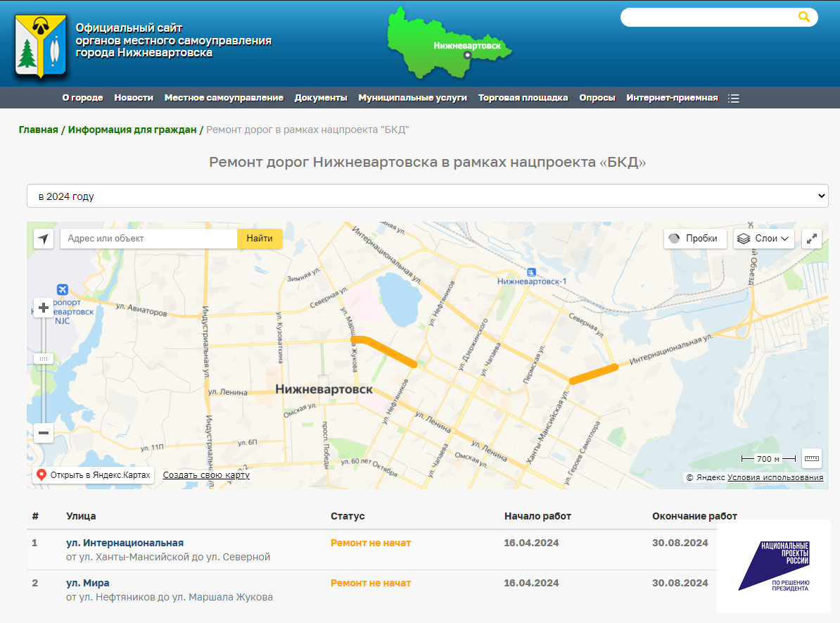
Task: Open the Документы menu item
Action: (321, 98)
